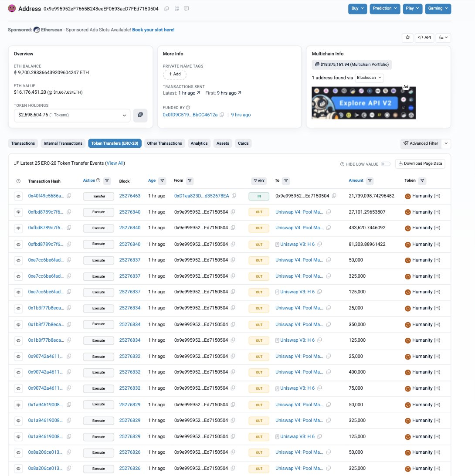Toggle the Hide Low Value switch
Screen dimensions: 475x476
pyautogui.click(x=386, y=164)
